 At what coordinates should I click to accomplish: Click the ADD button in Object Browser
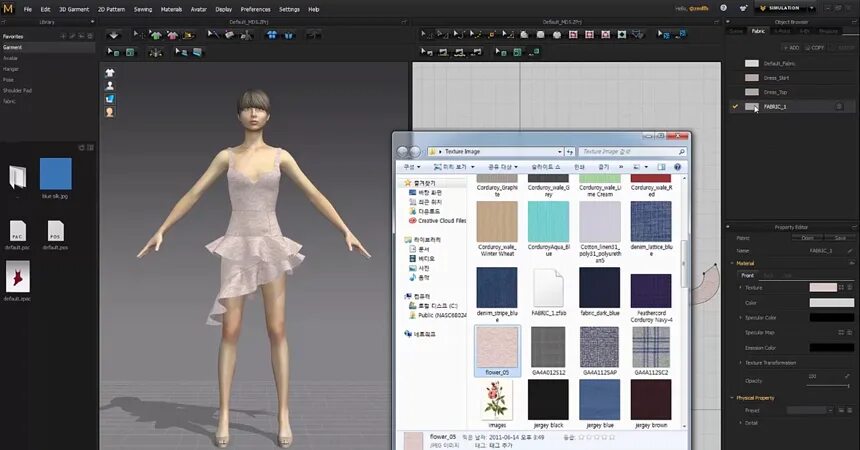[792, 47]
